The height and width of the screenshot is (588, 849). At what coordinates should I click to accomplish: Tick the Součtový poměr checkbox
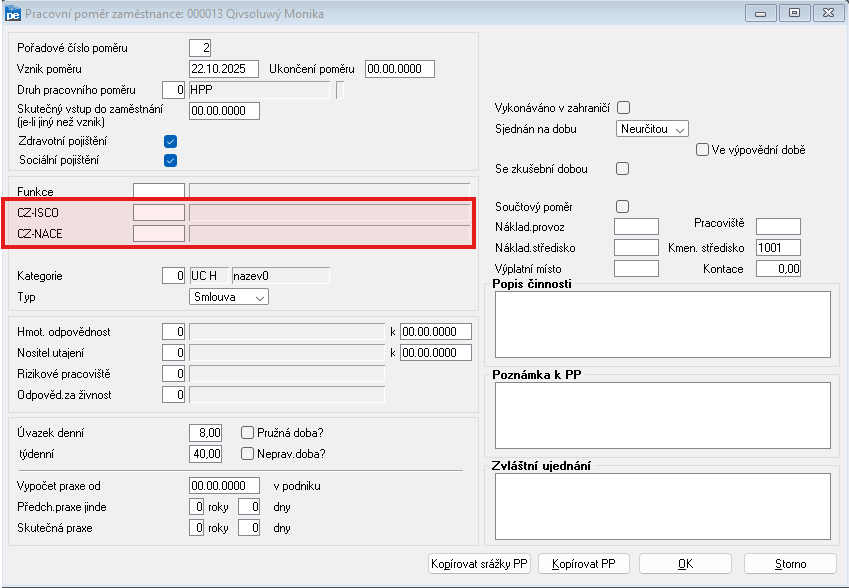pyautogui.click(x=623, y=206)
